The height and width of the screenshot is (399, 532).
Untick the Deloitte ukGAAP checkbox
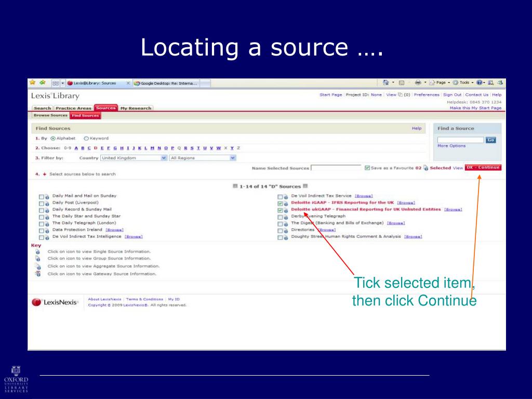[x=280, y=210]
